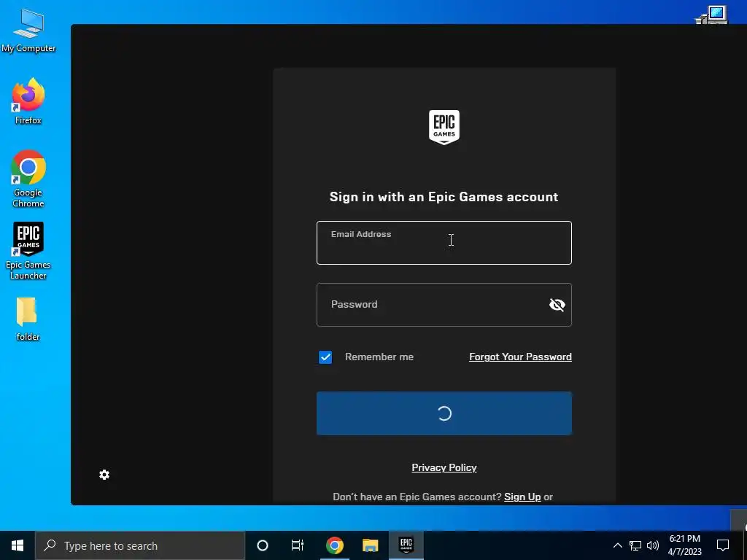The image size is (747, 560).
Task: Select Google Chrome desktop shortcut
Action: (x=28, y=179)
